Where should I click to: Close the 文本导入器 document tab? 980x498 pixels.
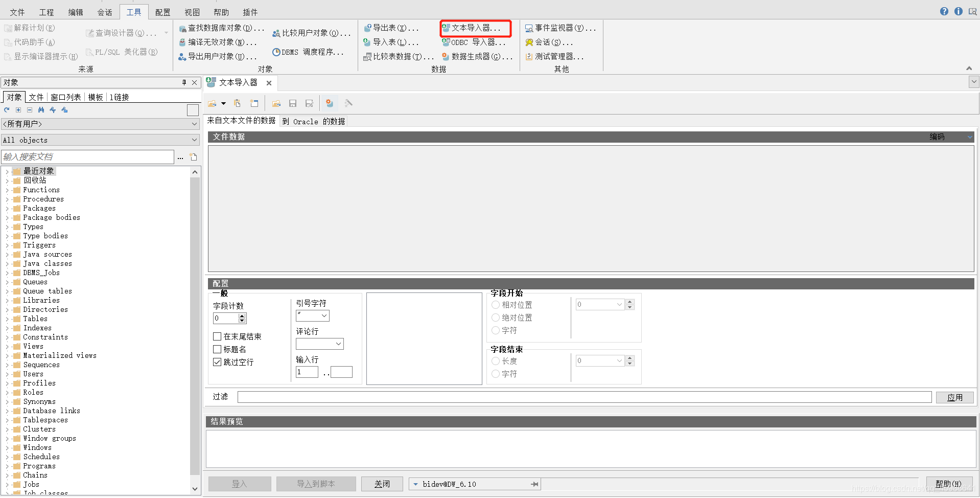click(269, 83)
